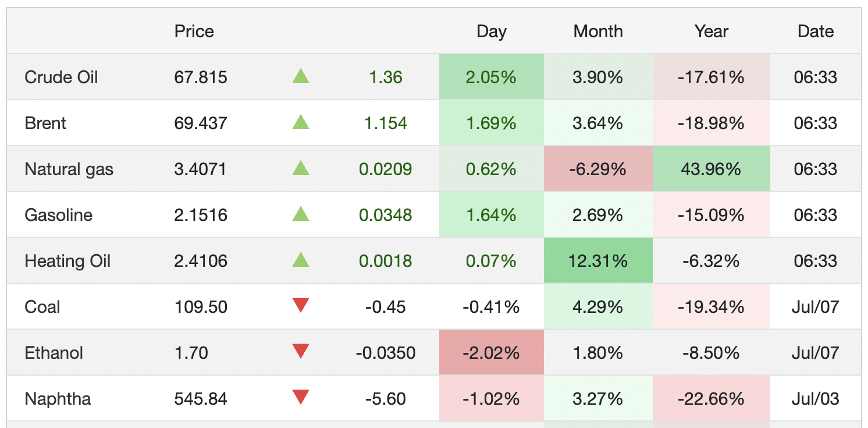Click the Natural gas green up arrow
This screenshot has height=428, width=868.
301,168
